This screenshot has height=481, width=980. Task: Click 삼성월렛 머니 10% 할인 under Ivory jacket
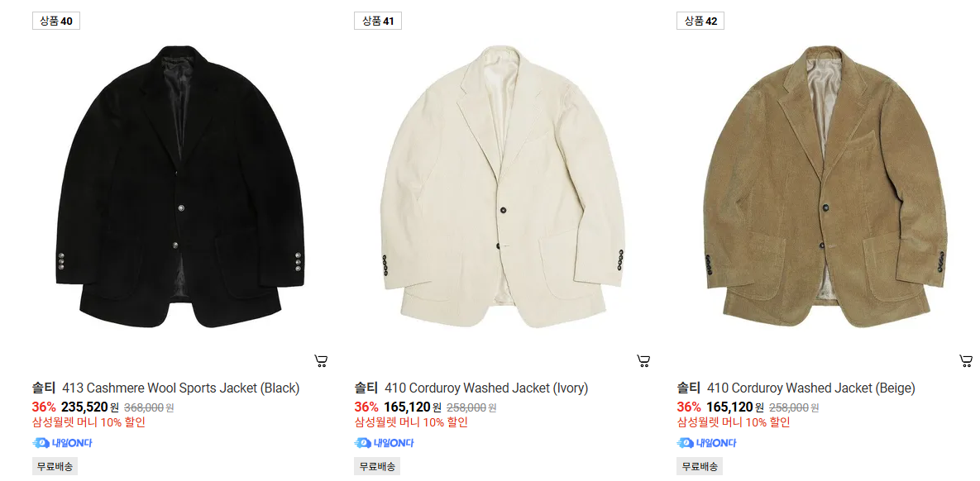(x=411, y=422)
